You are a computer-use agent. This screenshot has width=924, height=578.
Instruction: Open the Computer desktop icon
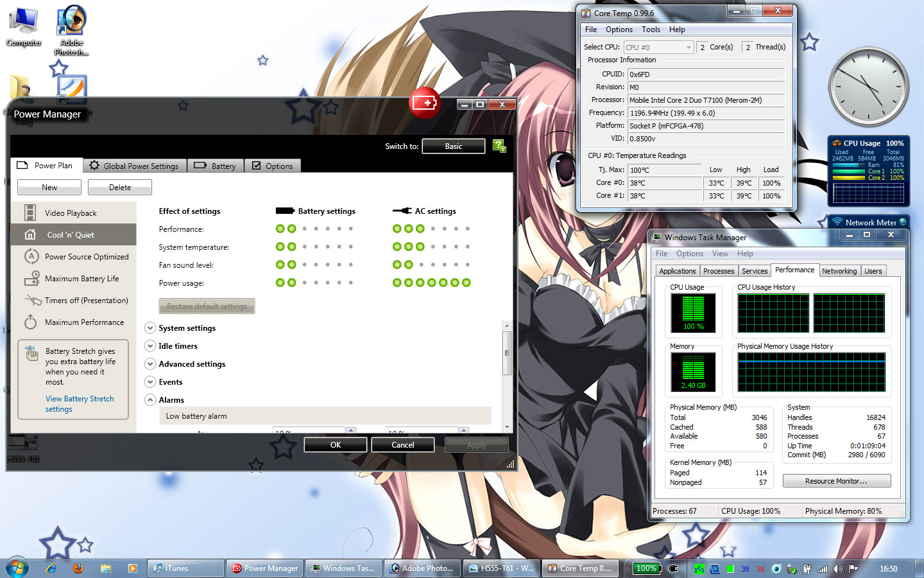(24, 27)
